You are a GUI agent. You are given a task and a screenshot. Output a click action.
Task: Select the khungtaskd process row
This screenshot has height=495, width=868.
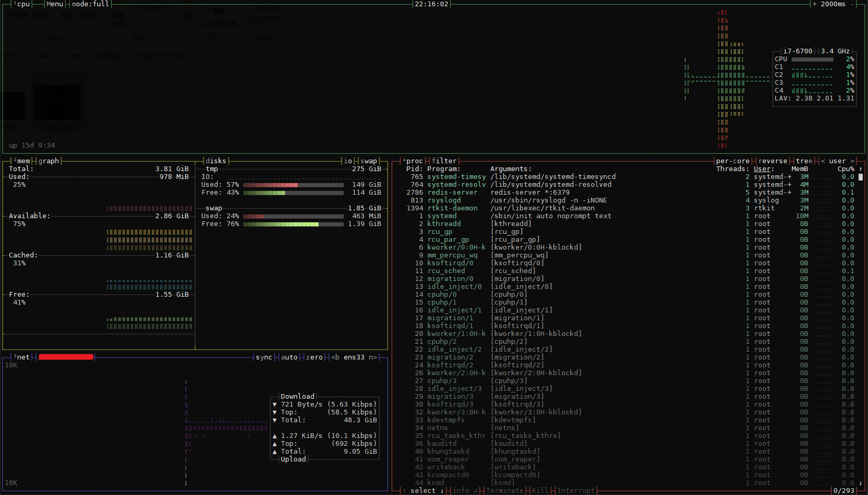[x=630, y=452]
